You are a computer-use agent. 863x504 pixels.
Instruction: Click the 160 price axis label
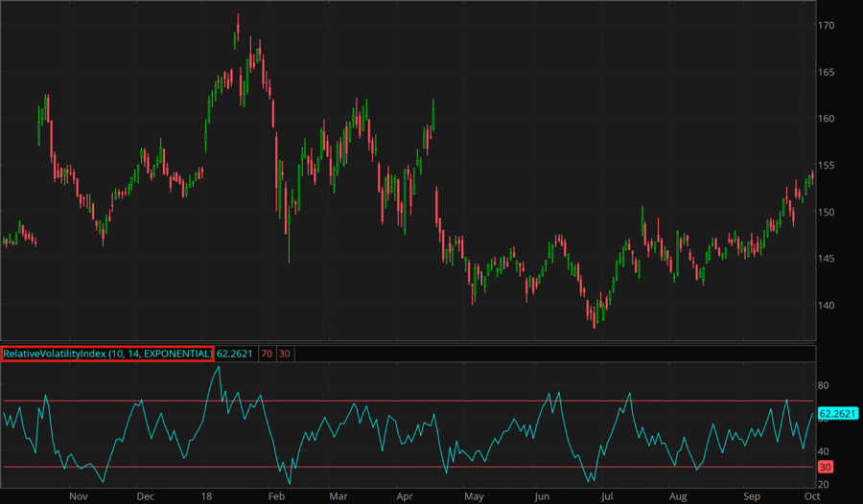pyautogui.click(x=827, y=119)
